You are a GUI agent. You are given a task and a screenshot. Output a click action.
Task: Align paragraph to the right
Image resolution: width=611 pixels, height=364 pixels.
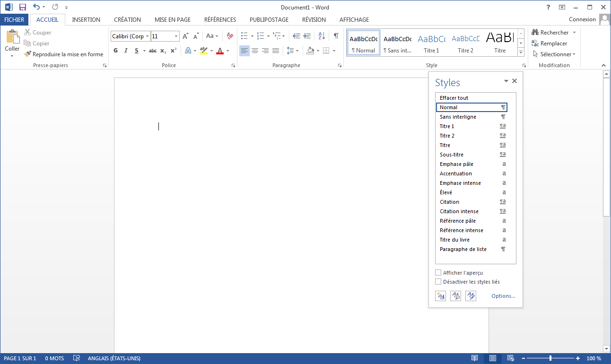[265, 51]
